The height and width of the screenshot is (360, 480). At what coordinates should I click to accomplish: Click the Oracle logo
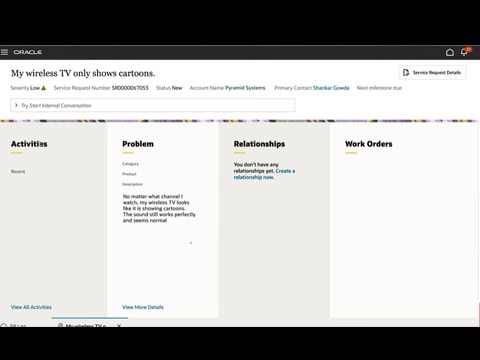28,52
